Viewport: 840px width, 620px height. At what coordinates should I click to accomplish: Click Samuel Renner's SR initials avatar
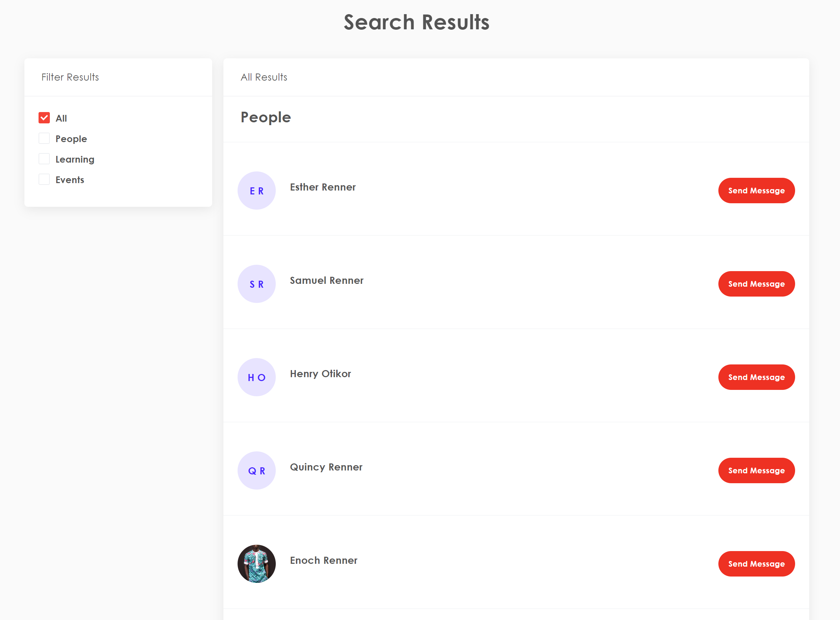(256, 284)
